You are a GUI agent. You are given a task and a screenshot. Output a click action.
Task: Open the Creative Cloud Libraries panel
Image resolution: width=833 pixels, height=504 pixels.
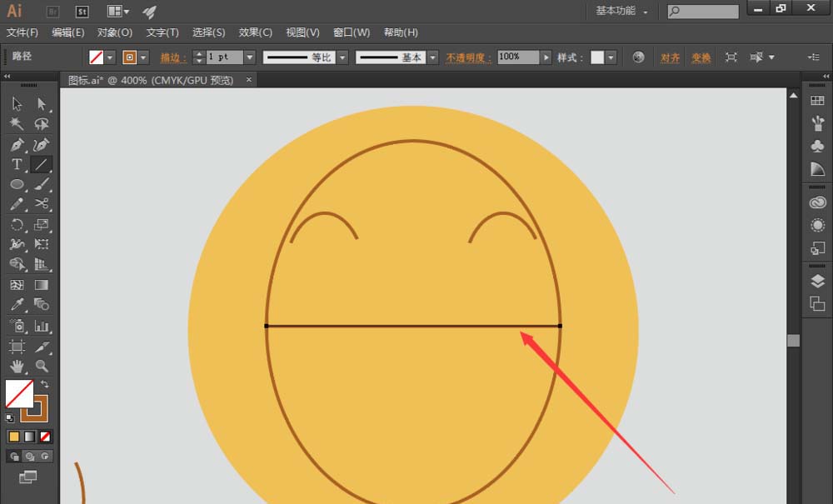click(x=818, y=202)
